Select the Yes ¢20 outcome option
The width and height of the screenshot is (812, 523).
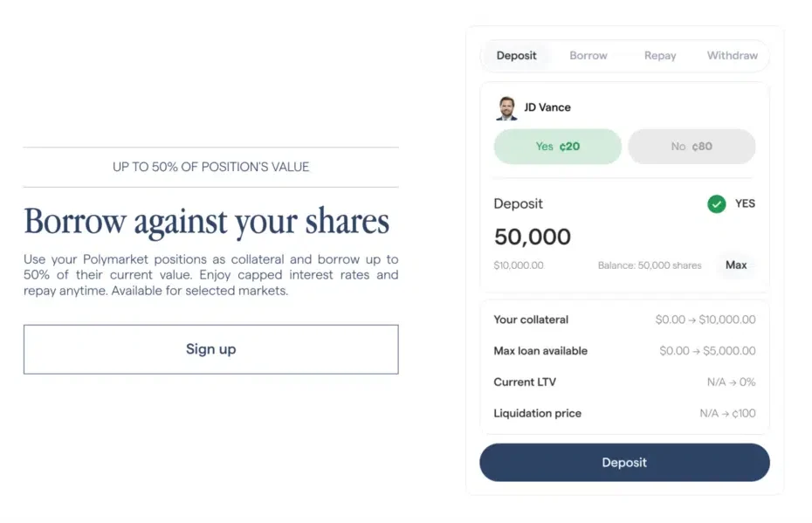[557, 147]
